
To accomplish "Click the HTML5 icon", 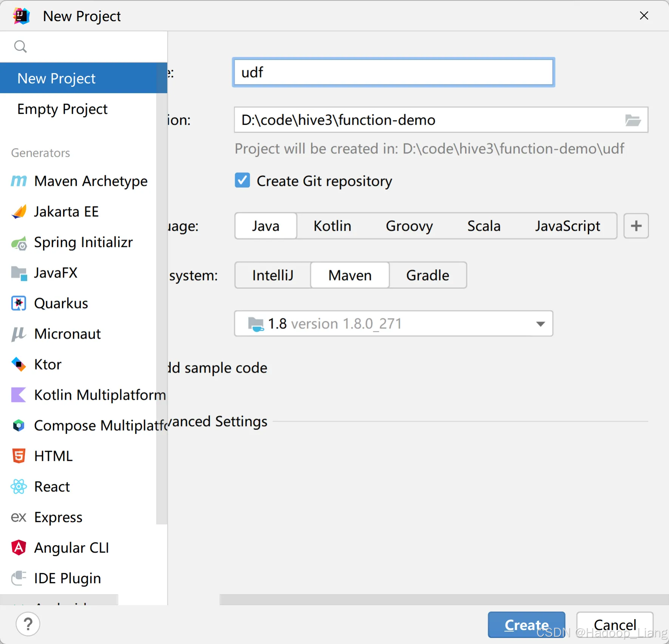I will (19, 456).
